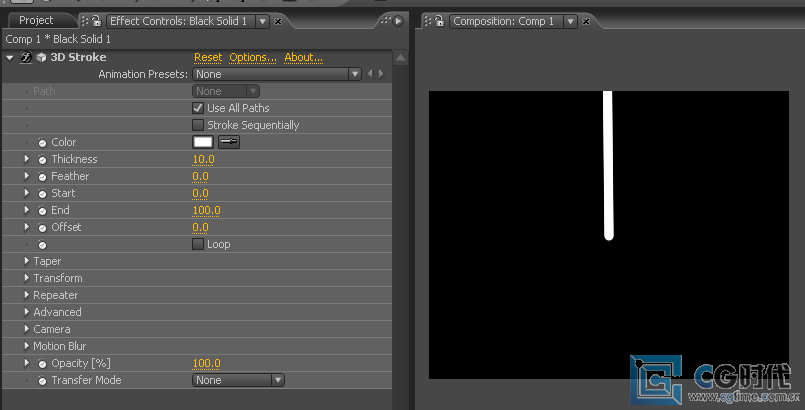Viewport: 805px width, 410px height.
Task: Toggle the Color stopwatch
Action: [x=42, y=143]
